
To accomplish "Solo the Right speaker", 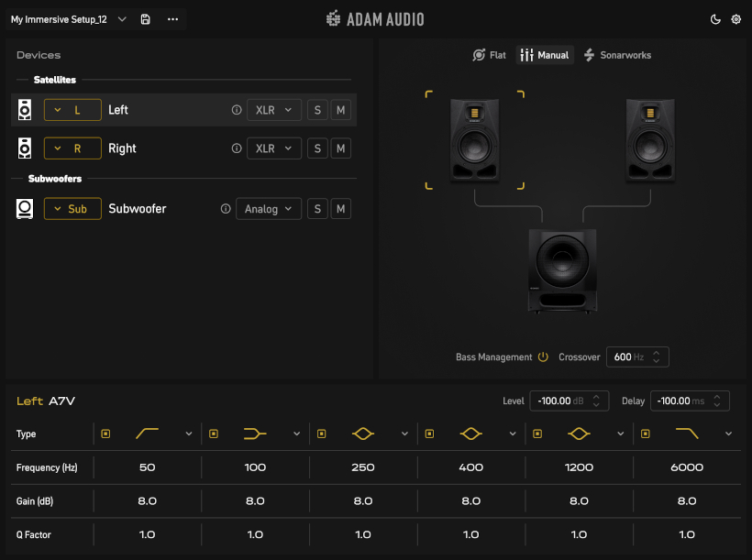I will (x=317, y=148).
